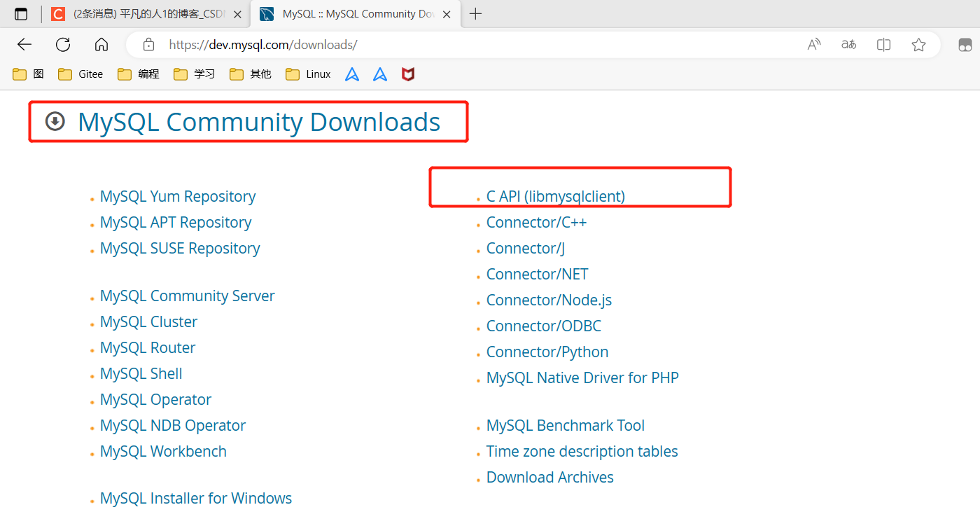Open the translate page icon
Image resolution: width=980 pixels, height=526 pixels.
[x=848, y=45]
